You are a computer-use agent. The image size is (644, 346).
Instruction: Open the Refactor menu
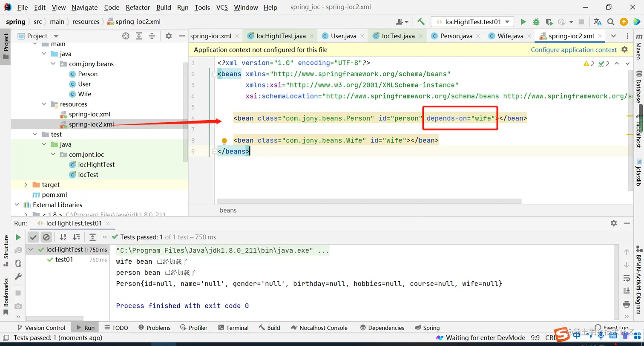(138, 7)
